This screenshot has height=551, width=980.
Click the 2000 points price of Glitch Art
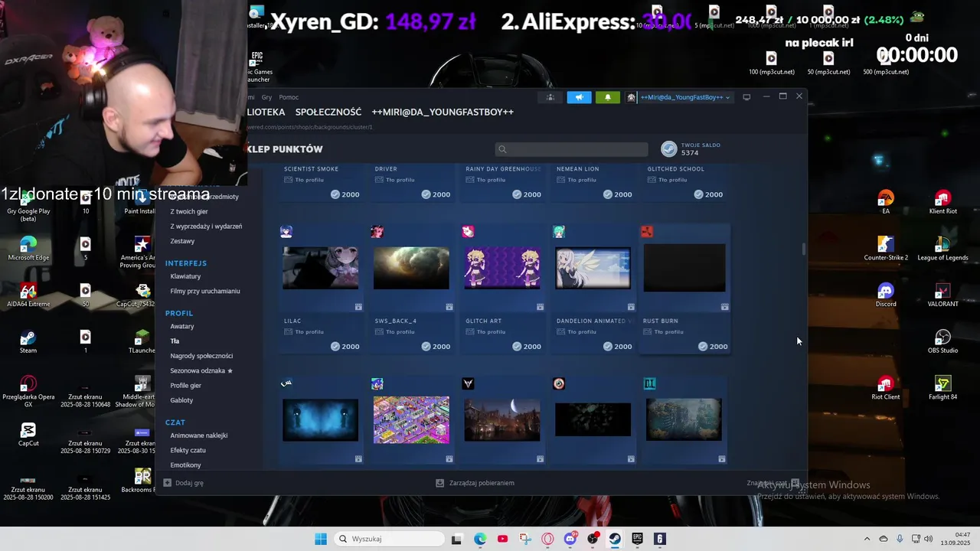[527, 347]
